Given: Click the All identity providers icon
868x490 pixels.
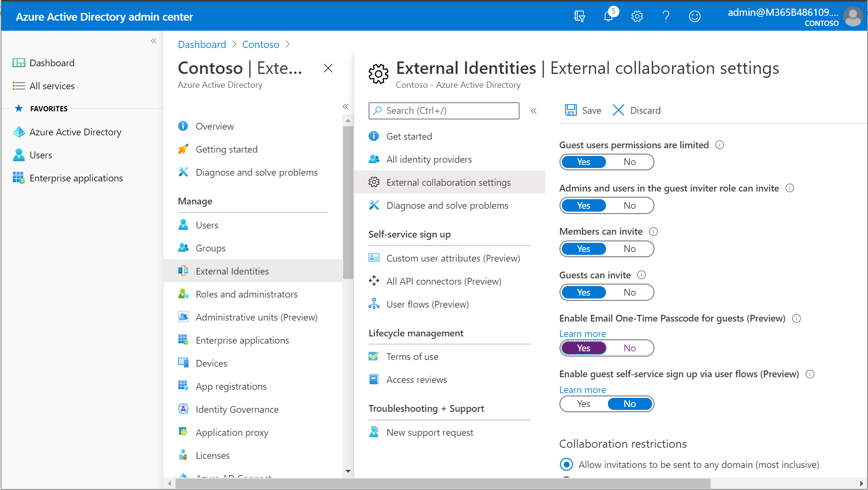Looking at the screenshot, I should [374, 159].
